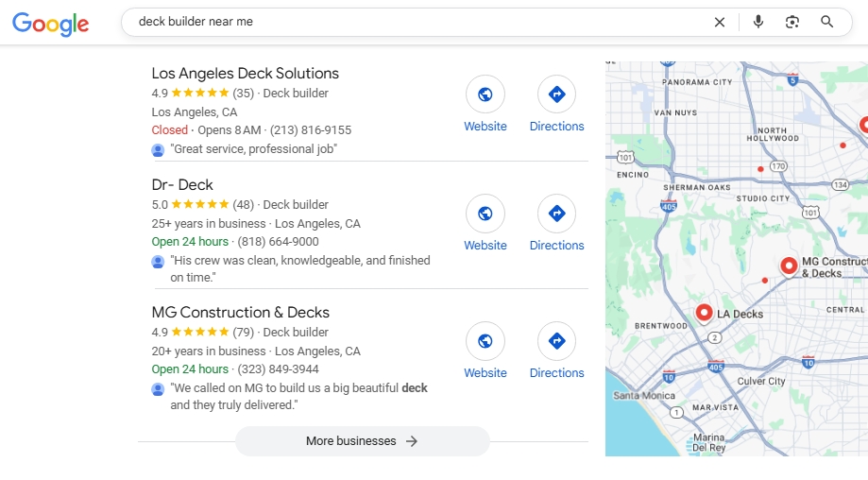Open the MG Construction & Decks listing

[x=240, y=313]
